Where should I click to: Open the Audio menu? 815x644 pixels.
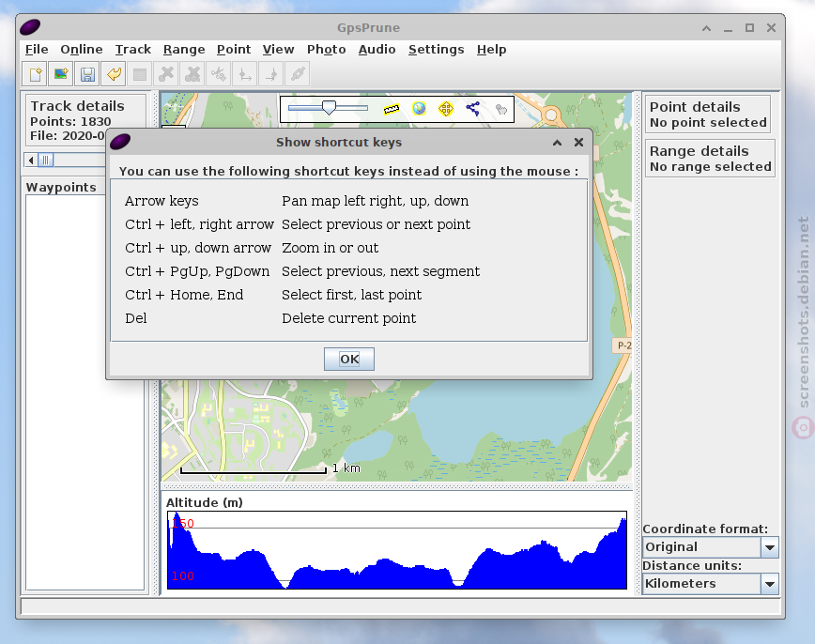point(377,50)
